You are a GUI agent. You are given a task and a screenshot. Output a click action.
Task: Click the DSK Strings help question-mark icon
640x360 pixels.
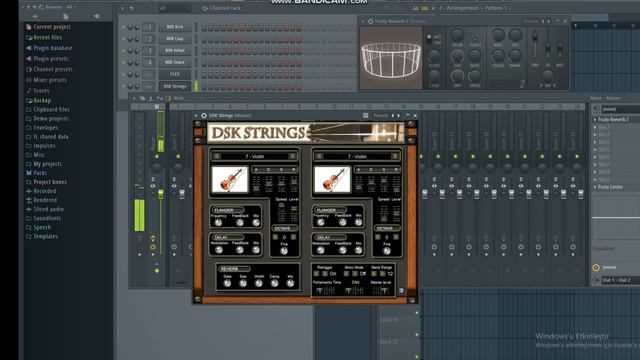point(401,291)
